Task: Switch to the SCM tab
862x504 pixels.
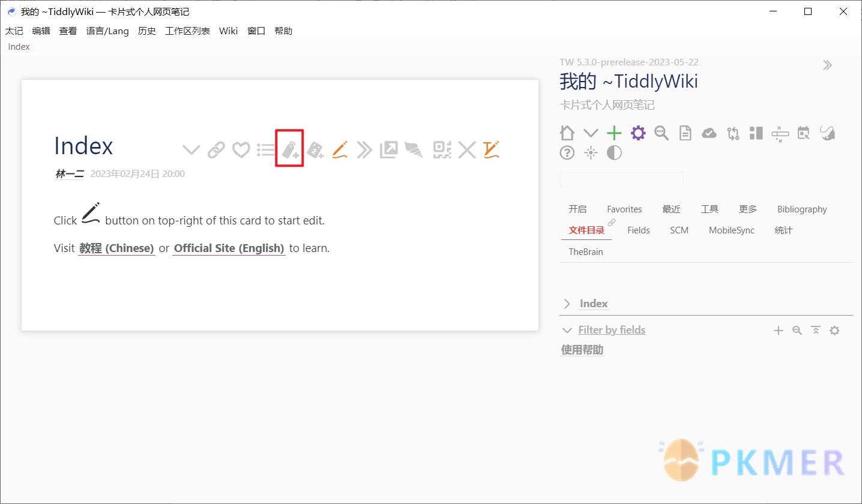Action: 679,230
